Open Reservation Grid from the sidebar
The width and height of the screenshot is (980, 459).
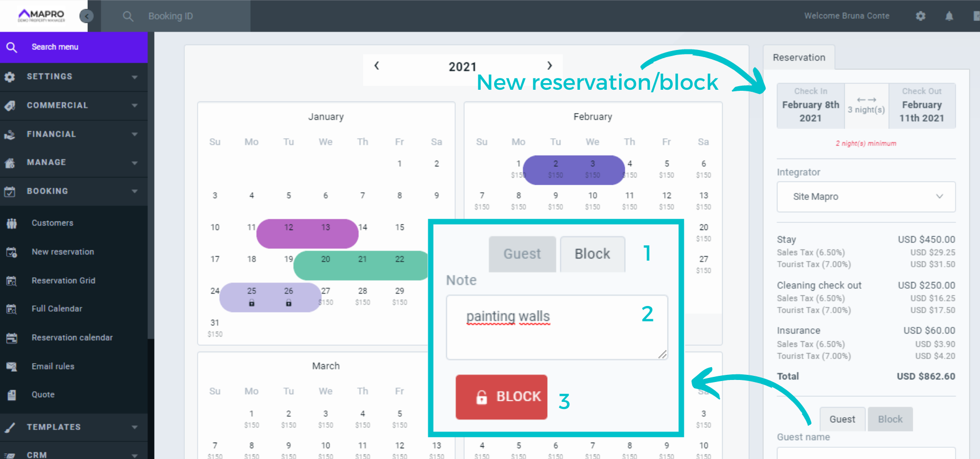(x=63, y=280)
